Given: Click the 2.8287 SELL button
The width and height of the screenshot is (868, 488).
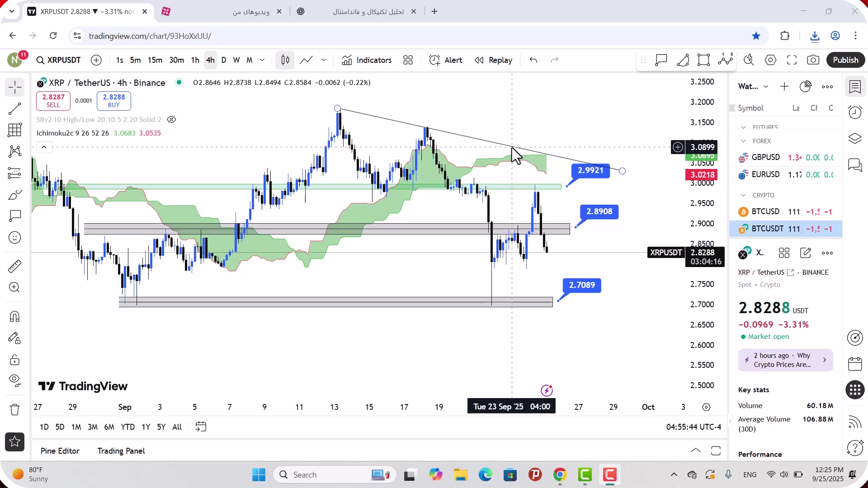Looking at the screenshot, I should 53,101.
